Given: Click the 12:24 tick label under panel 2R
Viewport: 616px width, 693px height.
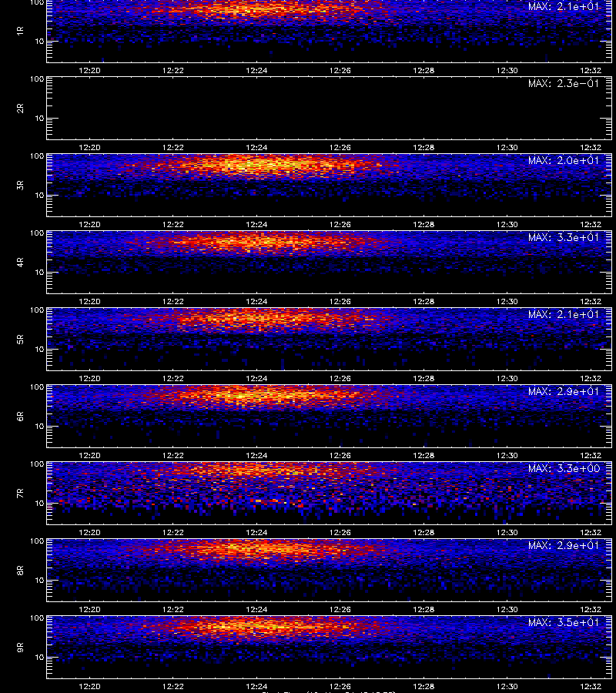Looking at the screenshot, I should [x=256, y=148].
